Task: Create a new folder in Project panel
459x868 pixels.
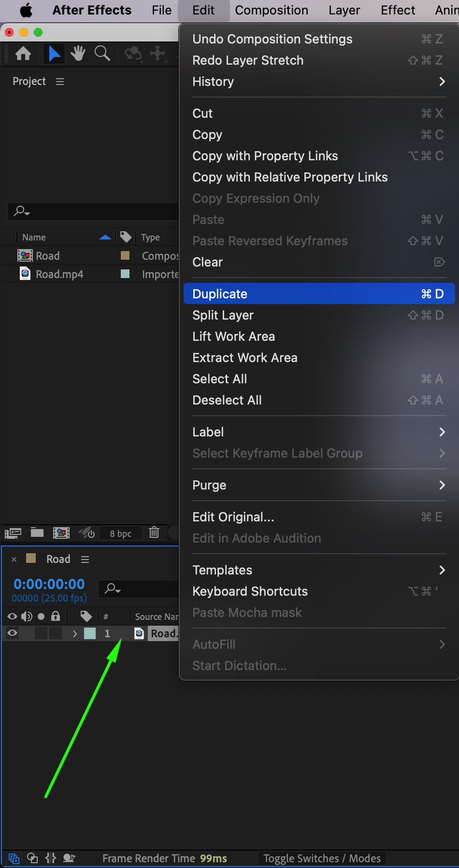Action: [x=37, y=532]
